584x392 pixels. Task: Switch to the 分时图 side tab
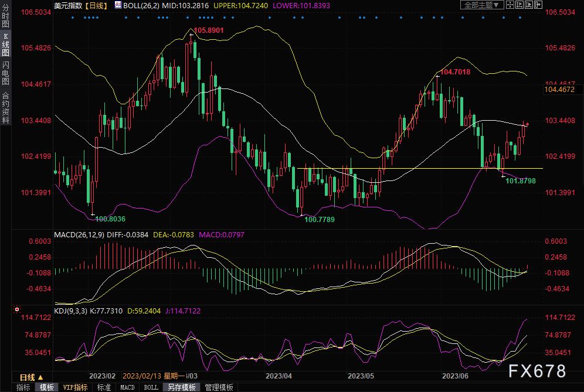tap(5, 16)
